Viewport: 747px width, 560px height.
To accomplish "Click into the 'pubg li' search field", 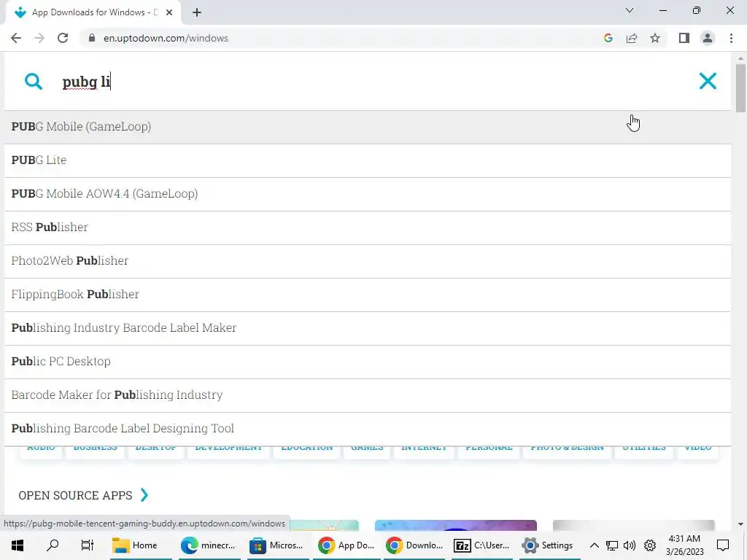I will coord(367,82).
